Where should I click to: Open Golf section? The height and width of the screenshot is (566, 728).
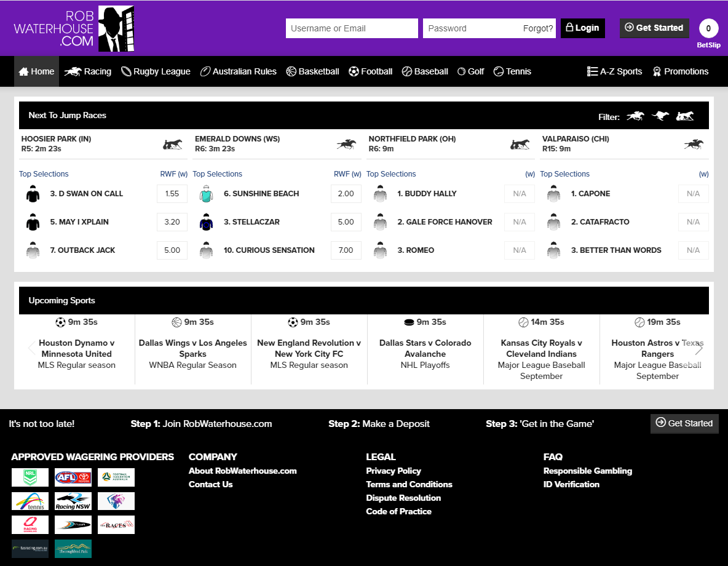471,71
